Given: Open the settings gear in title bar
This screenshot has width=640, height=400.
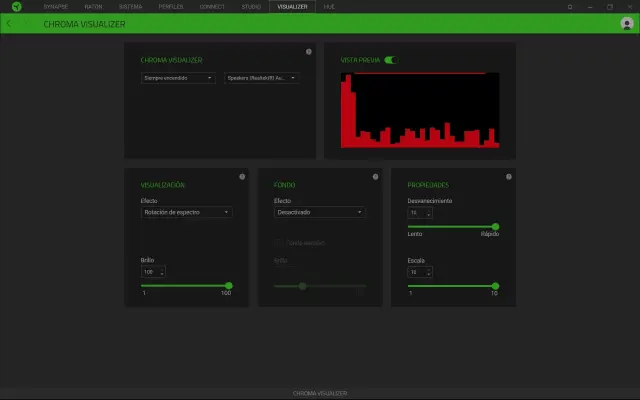Looking at the screenshot, I should pyautogui.click(x=570, y=6).
